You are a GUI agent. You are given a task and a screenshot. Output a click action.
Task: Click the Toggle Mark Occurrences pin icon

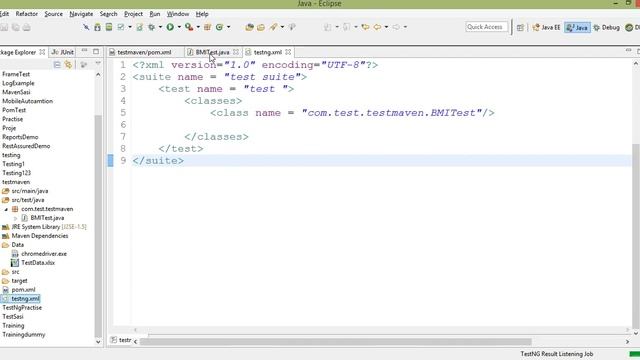pos(292,27)
